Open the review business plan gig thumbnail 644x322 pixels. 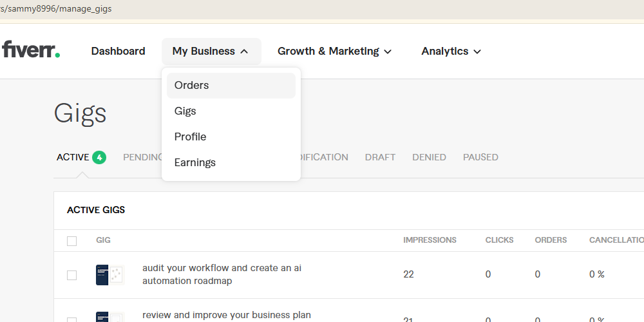pos(110,317)
